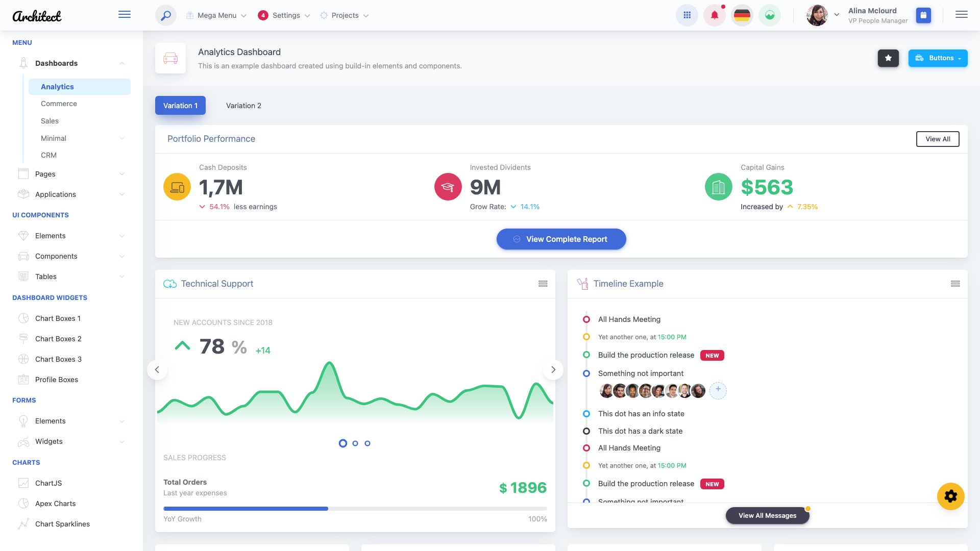
Task: Open the search magnifier icon
Action: pyautogui.click(x=165, y=15)
